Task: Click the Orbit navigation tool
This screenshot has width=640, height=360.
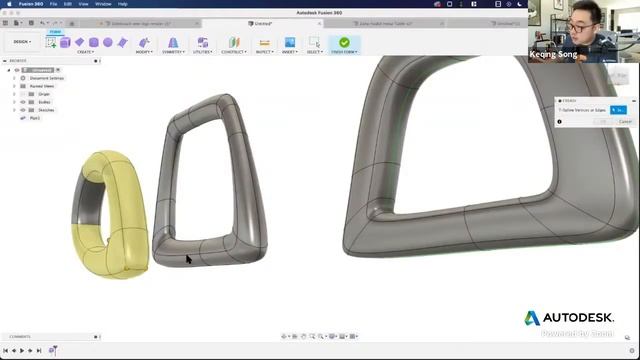Action: coord(284,336)
